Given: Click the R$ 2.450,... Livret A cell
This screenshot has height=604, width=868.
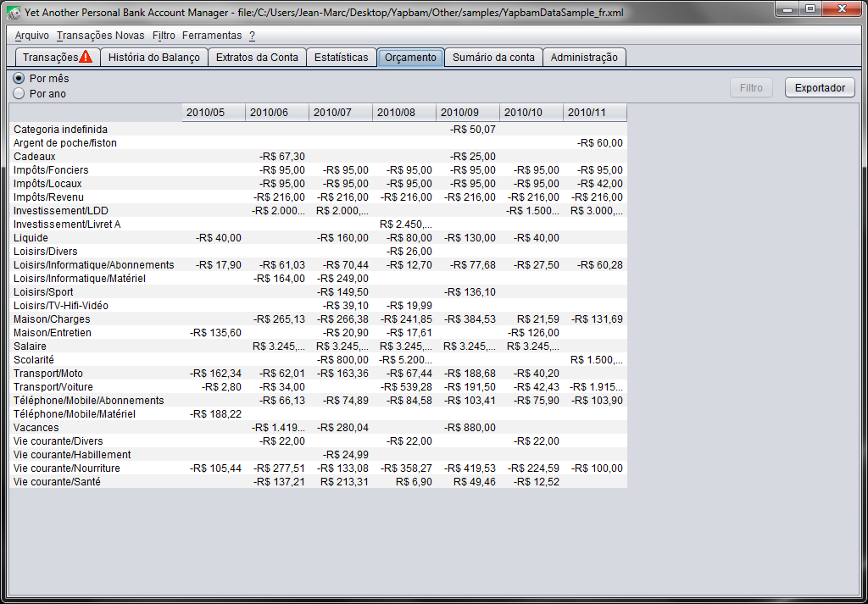Looking at the screenshot, I should coord(404,224).
